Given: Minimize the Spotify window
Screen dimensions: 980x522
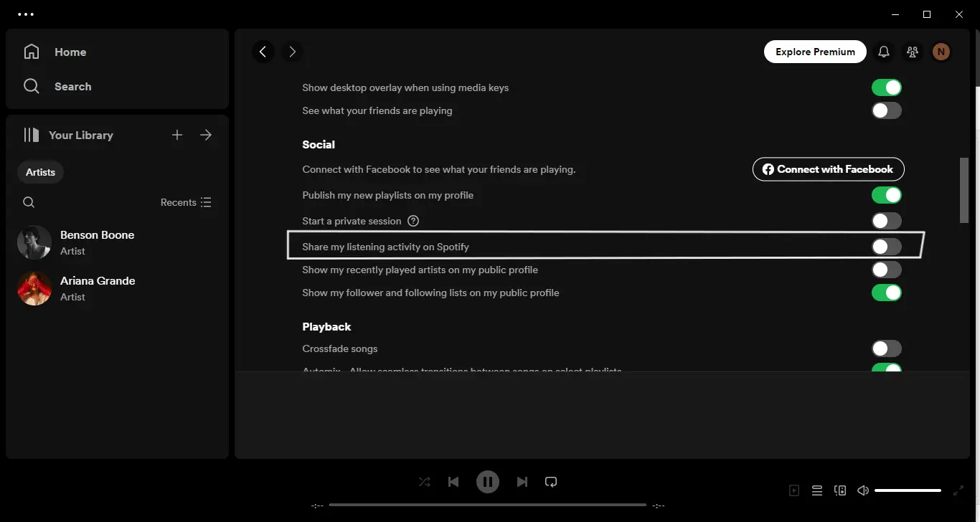Looking at the screenshot, I should [x=895, y=14].
